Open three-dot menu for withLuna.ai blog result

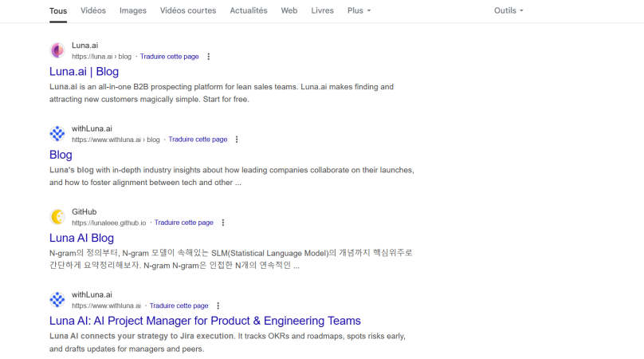tap(237, 140)
